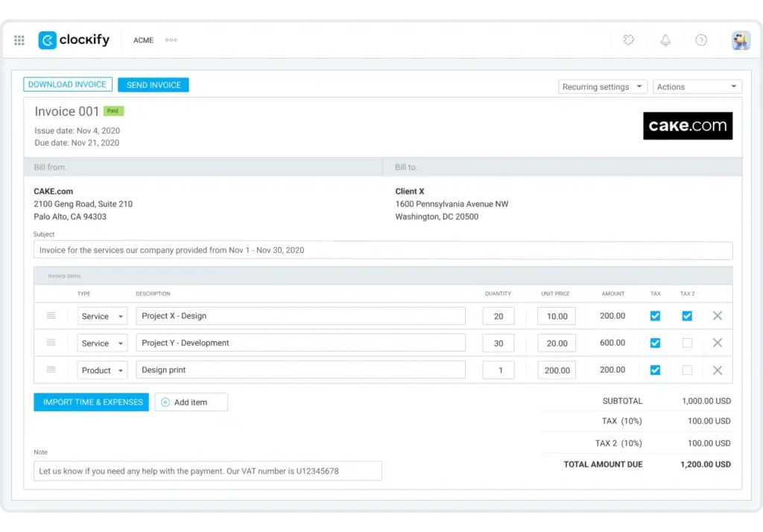Edit unit price 20.00 field
This screenshot has width=763, height=532.
[x=557, y=343]
